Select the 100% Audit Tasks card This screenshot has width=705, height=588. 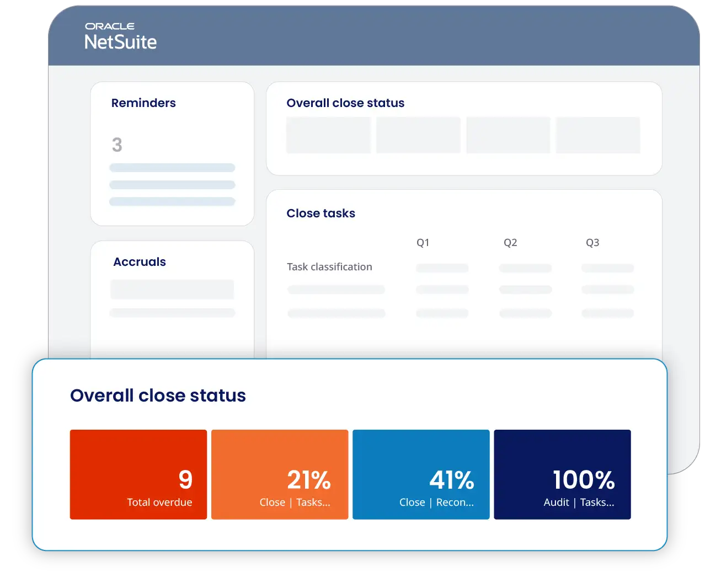pos(562,474)
